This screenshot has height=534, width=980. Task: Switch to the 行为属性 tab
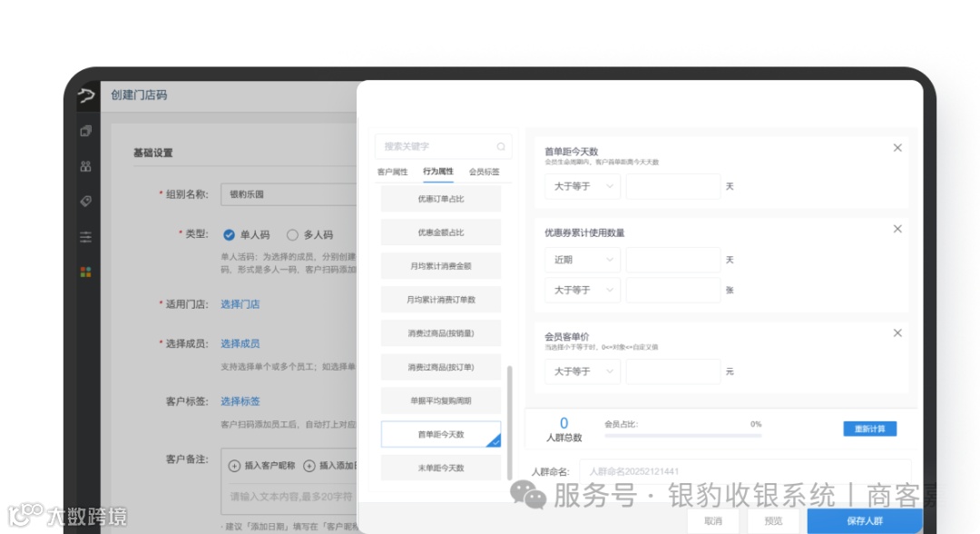pos(438,172)
